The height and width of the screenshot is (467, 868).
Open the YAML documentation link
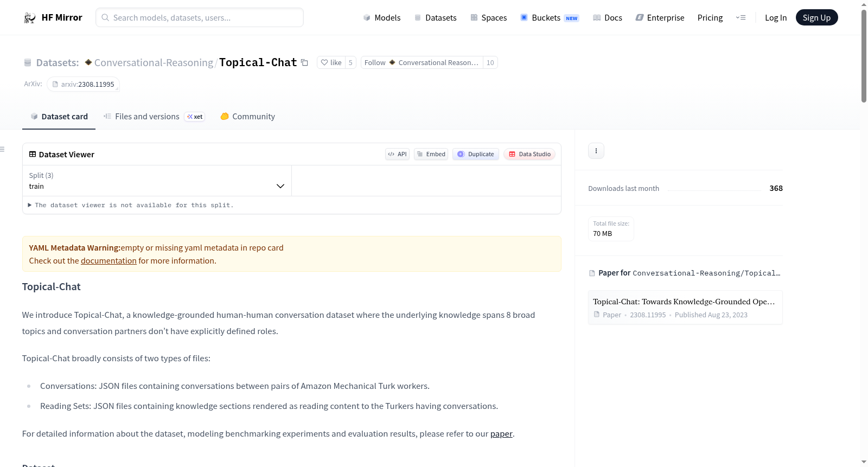coord(108,261)
